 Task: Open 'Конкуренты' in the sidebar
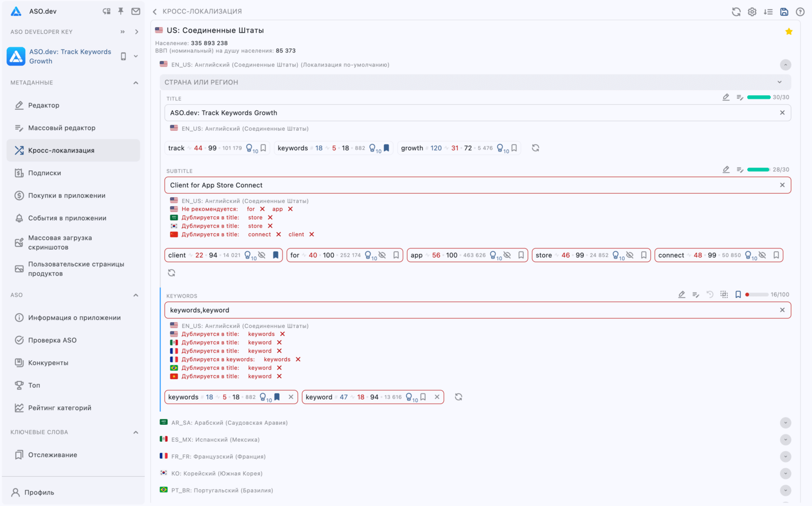tap(48, 363)
